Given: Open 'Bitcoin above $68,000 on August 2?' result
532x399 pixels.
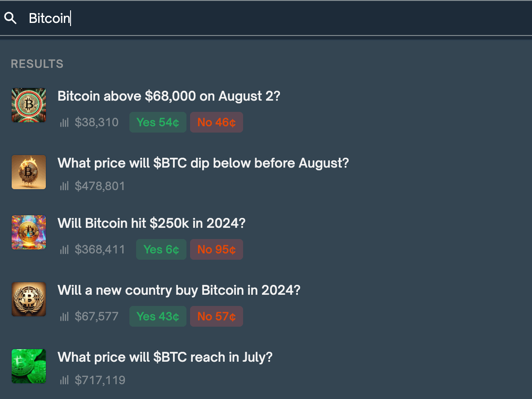Looking at the screenshot, I should (x=169, y=96).
